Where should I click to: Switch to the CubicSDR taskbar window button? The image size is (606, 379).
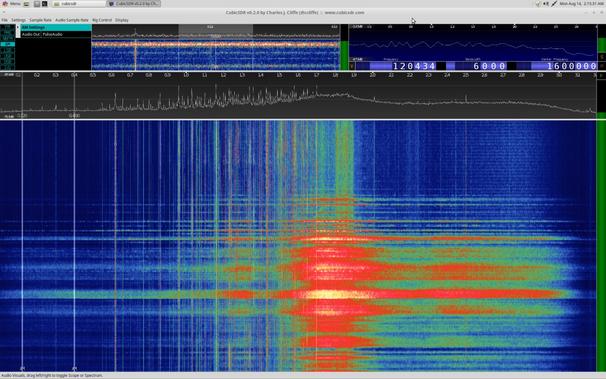(133, 3)
